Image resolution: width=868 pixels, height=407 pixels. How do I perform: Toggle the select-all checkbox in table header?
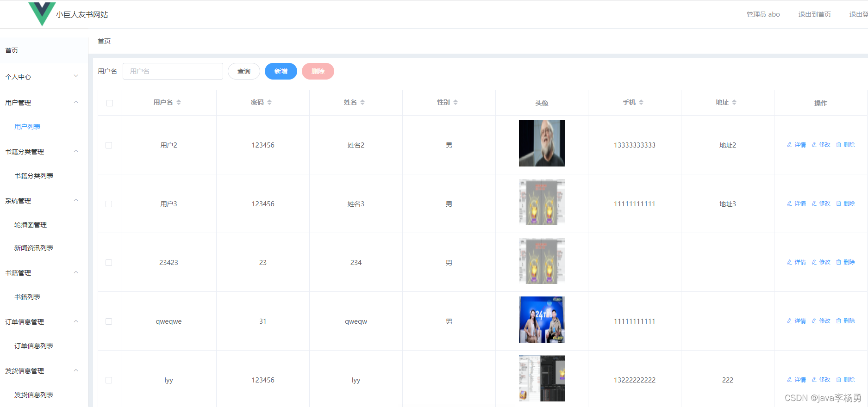click(110, 103)
